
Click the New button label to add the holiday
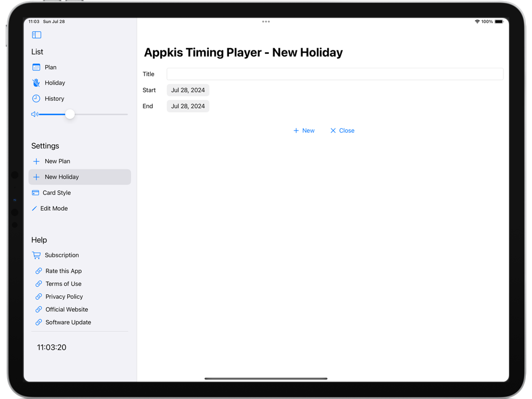click(x=309, y=131)
